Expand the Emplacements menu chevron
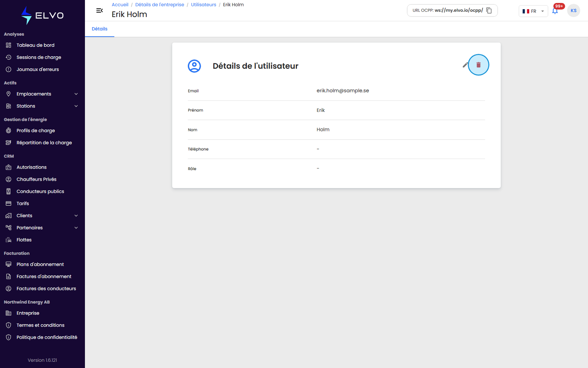This screenshot has height=368, width=588. 76,94
